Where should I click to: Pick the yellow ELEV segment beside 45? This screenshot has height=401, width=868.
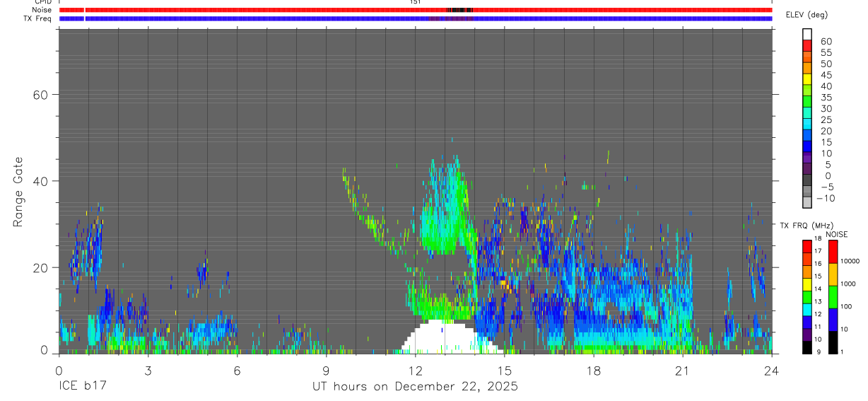[807, 79]
